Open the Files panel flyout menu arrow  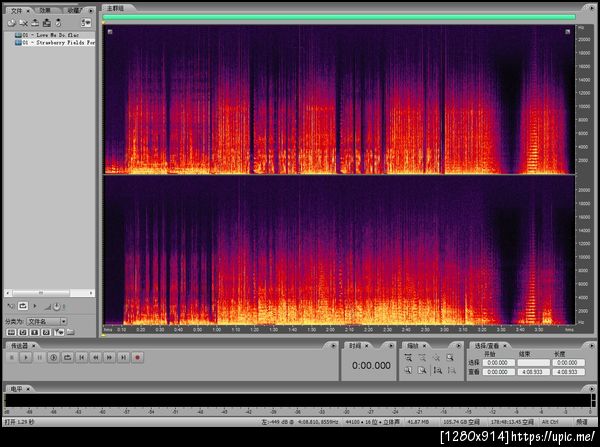91,11
